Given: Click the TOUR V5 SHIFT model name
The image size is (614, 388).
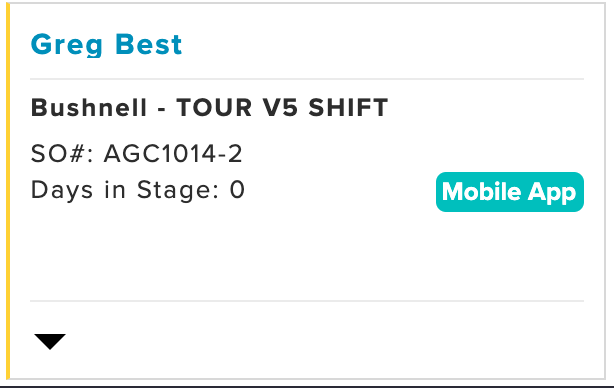Looking at the screenshot, I should [x=282, y=107].
